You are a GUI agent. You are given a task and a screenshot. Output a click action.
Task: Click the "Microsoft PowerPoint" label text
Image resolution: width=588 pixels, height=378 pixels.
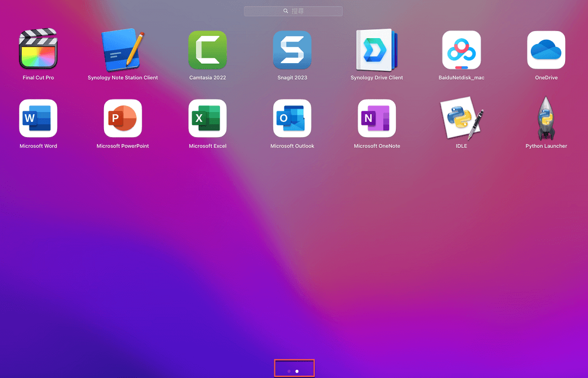click(x=122, y=146)
